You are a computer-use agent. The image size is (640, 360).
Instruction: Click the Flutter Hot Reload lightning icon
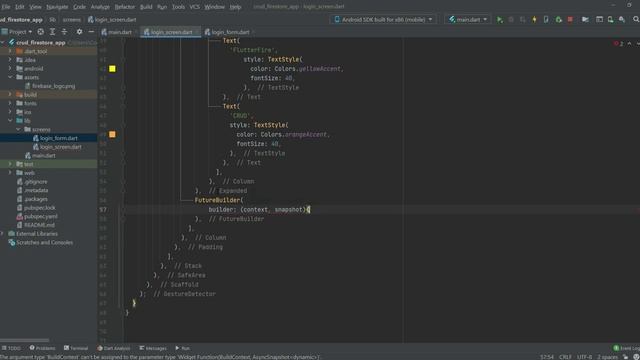[534, 20]
